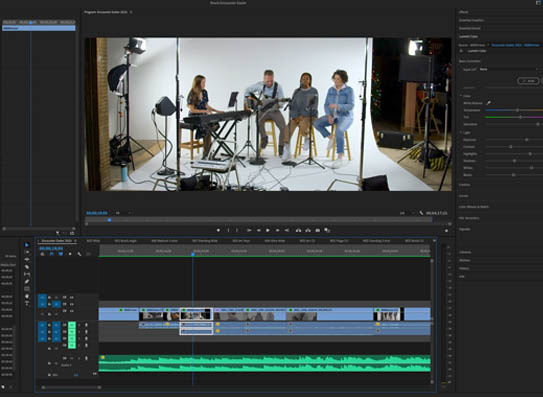Step back one frame
The height and width of the screenshot is (397, 543).
258,230
